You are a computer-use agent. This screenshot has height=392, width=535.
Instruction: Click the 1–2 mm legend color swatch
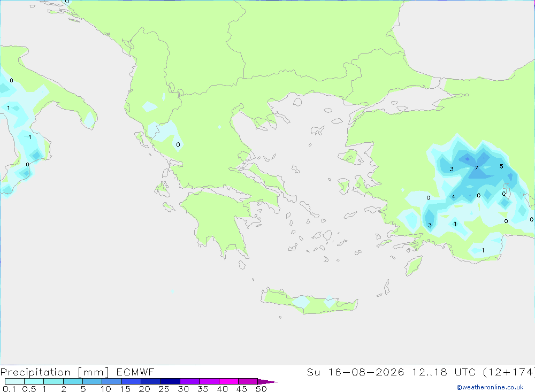point(53,381)
